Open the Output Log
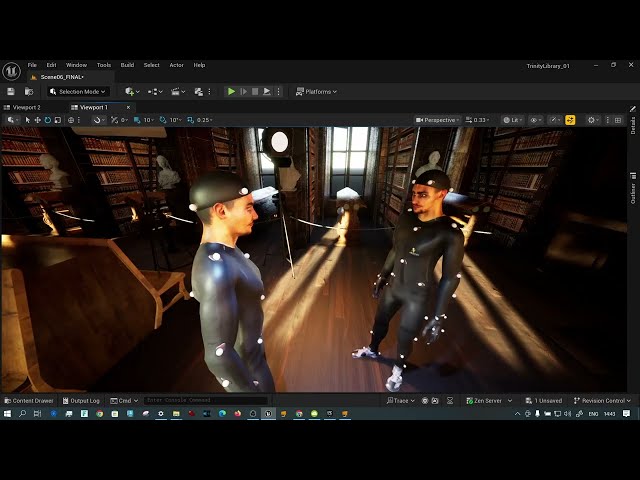This screenshot has height=480, width=640. pyautogui.click(x=81, y=401)
